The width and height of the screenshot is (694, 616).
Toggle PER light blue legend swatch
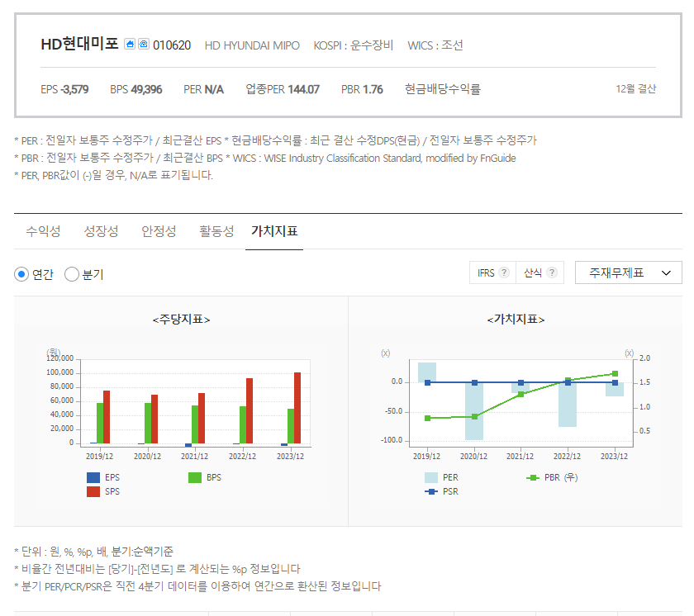pyautogui.click(x=431, y=477)
